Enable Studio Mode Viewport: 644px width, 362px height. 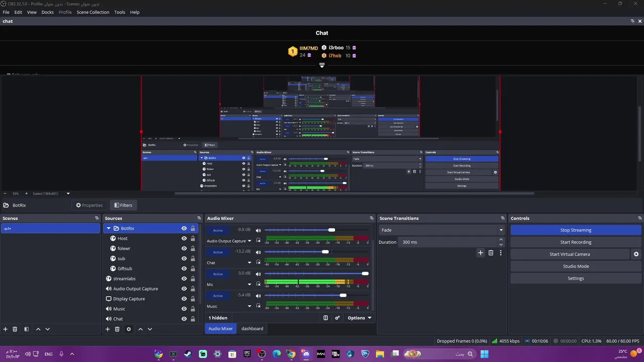[576, 266]
